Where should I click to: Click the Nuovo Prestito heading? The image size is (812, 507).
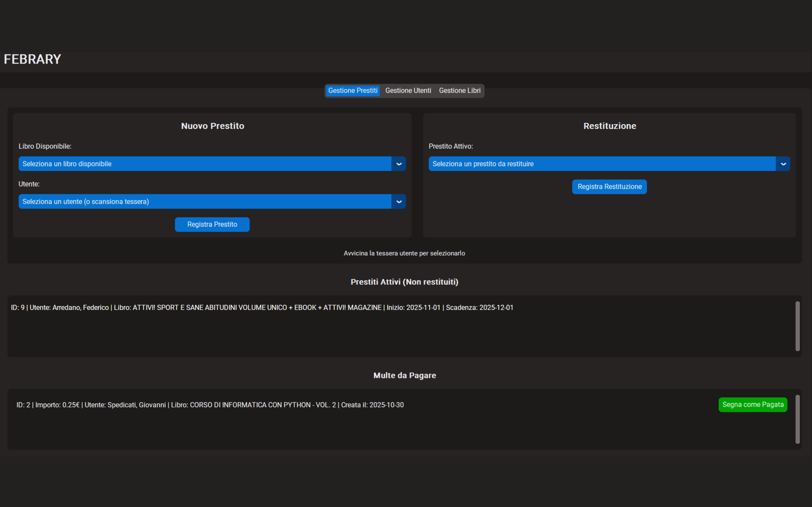click(212, 126)
